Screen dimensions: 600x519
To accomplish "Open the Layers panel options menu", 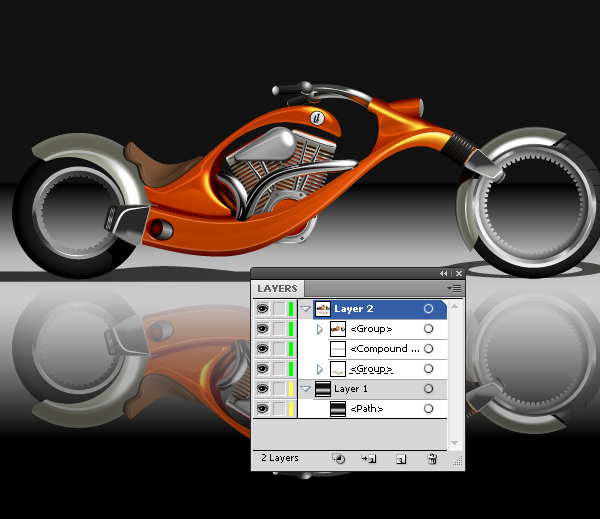I will click(x=454, y=289).
